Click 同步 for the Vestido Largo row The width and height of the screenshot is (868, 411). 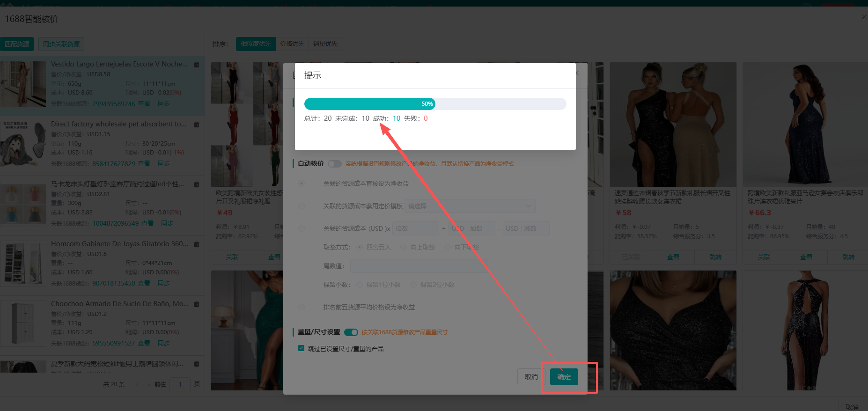tap(163, 104)
